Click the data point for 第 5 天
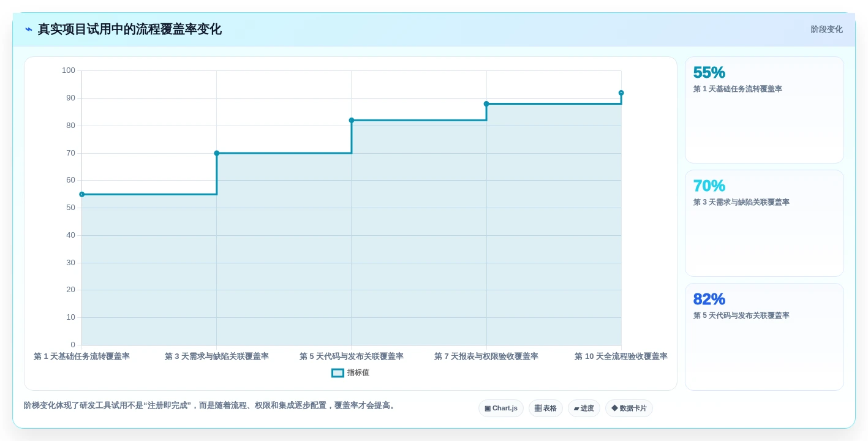The image size is (868, 441). tap(352, 120)
